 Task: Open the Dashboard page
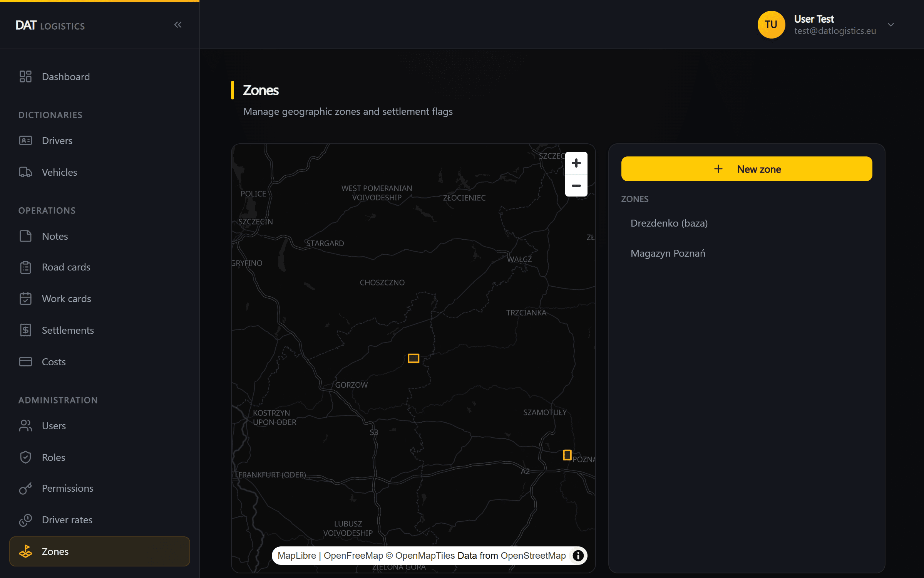click(x=100, y=76)
